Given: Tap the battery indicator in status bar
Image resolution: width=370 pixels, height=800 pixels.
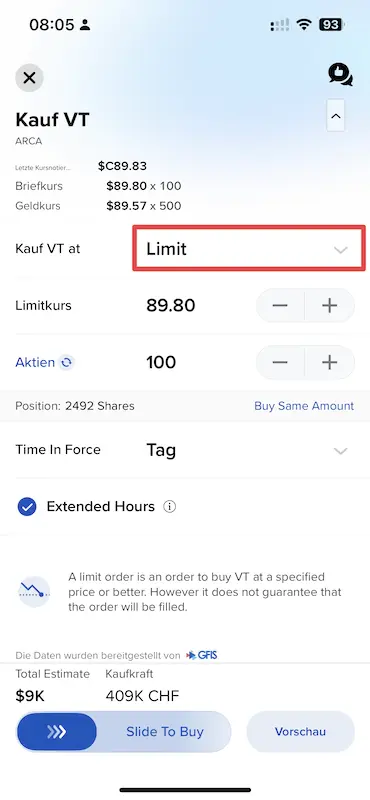Looking at the screenshot, I should coord(332,24).
